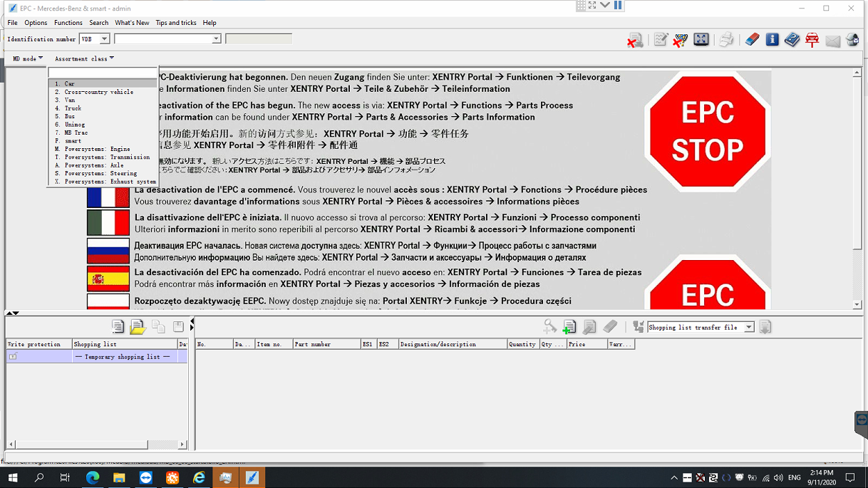The image size is (868, 488).
Task: Select '4. Truck' assortment class
Action: [103, 108]
